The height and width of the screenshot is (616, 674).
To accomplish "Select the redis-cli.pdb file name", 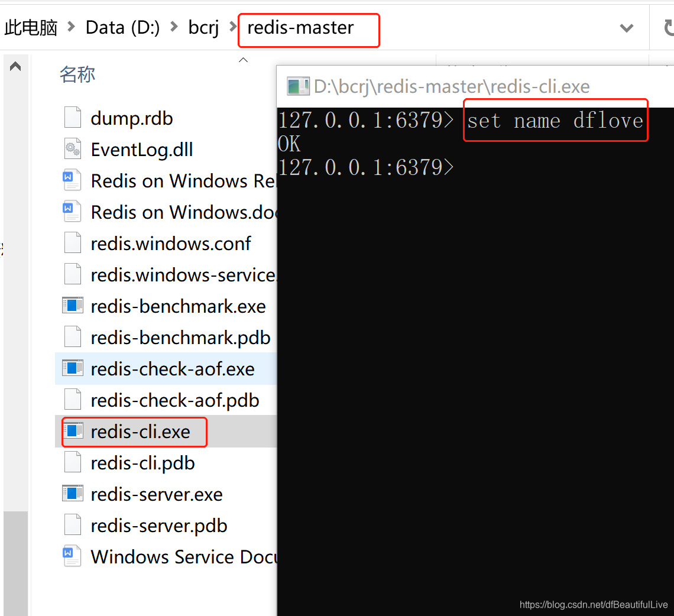I will coord(142,463).
